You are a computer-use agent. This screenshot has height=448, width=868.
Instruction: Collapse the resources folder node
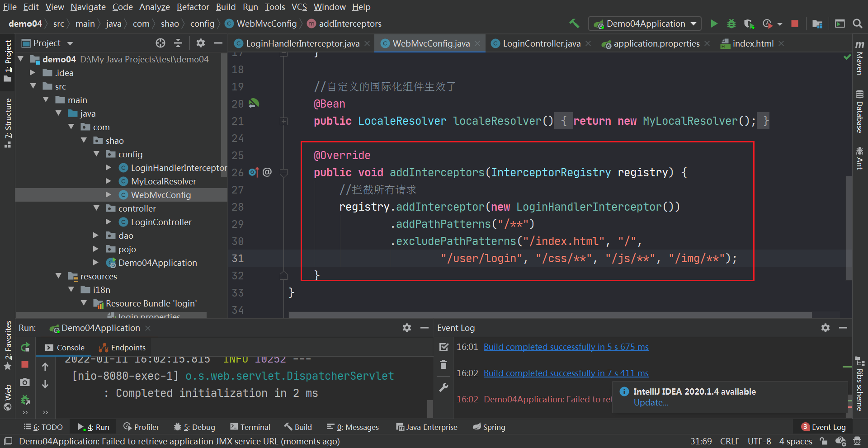pos(58,276)
